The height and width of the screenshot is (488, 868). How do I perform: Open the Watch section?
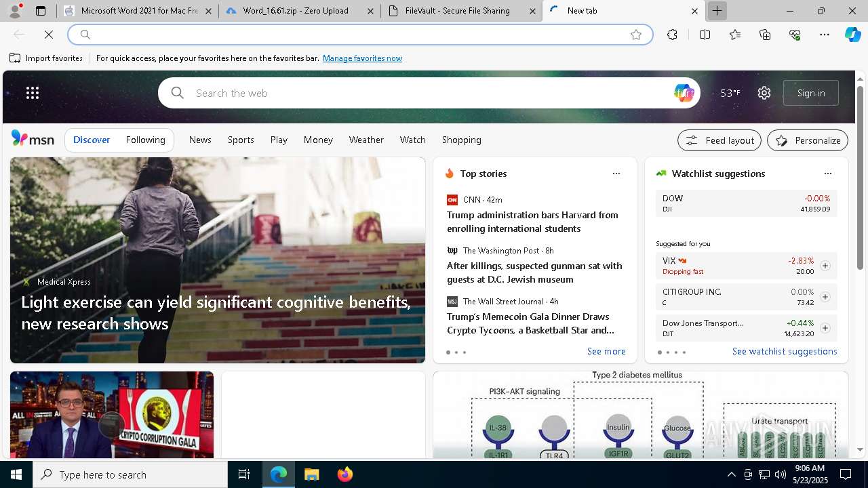(413, 140)
